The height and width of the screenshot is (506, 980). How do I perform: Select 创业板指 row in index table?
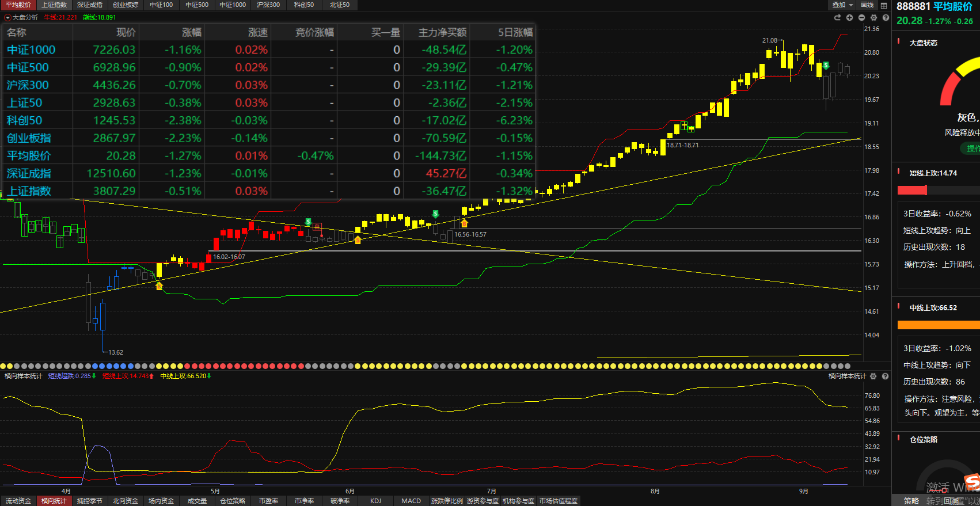(x=269, y=138)
